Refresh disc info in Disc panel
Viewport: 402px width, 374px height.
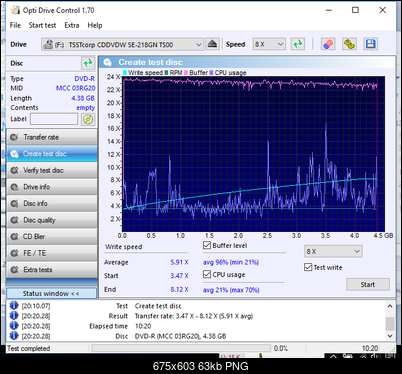coord(88,63)
